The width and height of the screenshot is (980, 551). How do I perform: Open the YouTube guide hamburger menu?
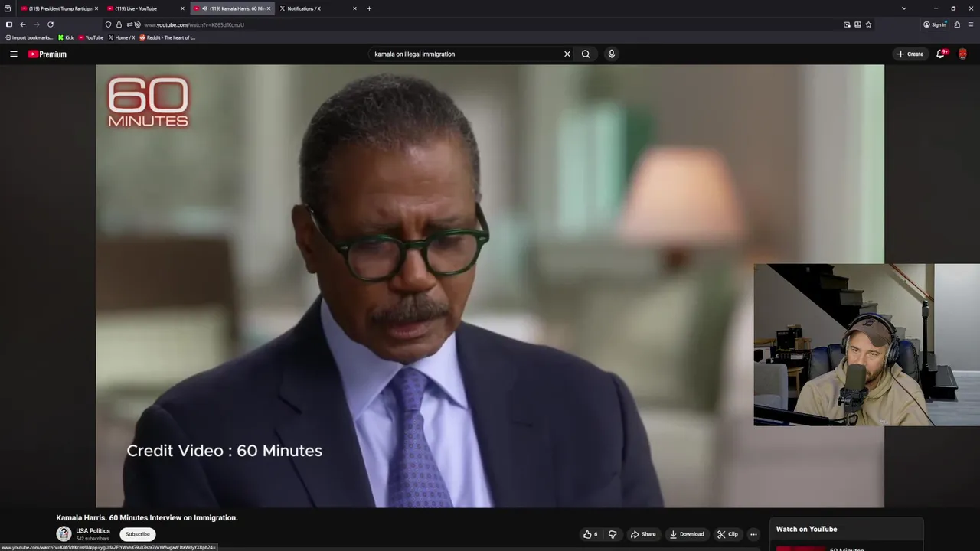click(x=13, y=54)
